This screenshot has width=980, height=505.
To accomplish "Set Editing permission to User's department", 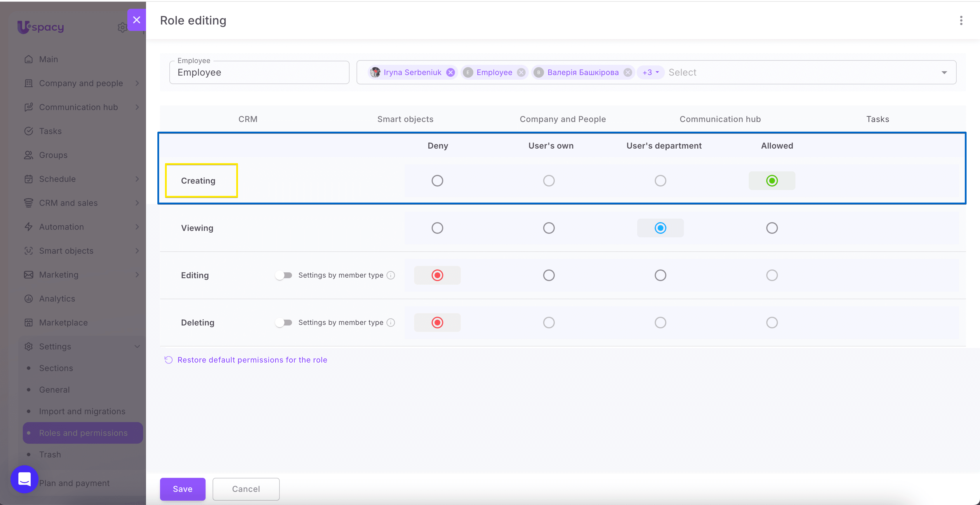I will 661,275.
